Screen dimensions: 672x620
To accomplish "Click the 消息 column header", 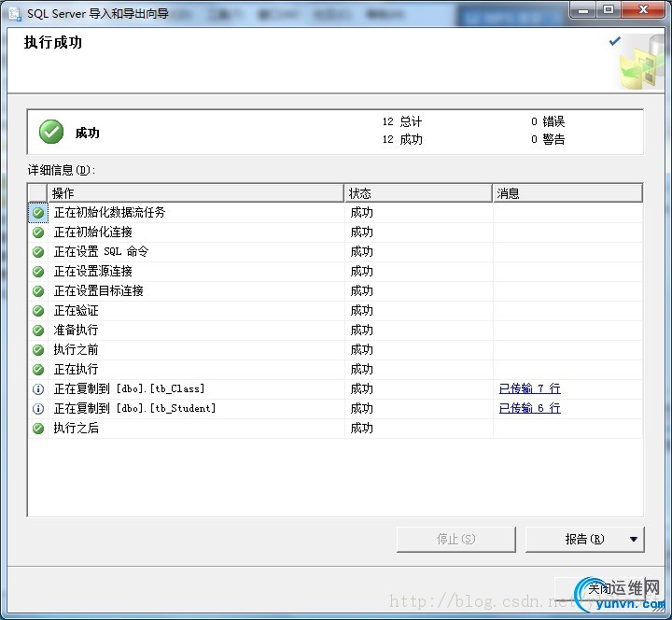I will tap(567, 193).
